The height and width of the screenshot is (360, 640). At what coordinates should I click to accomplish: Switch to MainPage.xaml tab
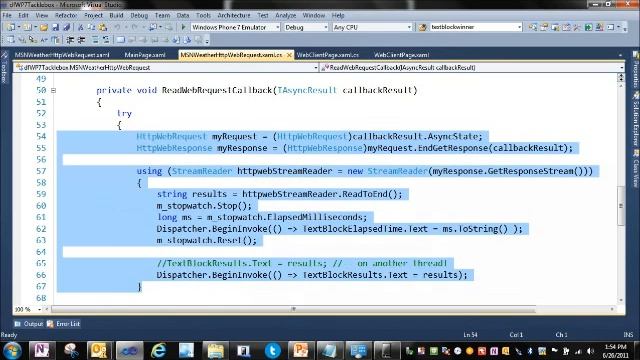(x=145, y=55)
